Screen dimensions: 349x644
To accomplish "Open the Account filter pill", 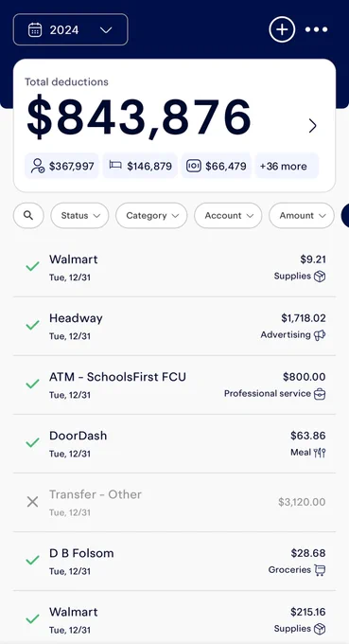I will click(x=228, y=215).
